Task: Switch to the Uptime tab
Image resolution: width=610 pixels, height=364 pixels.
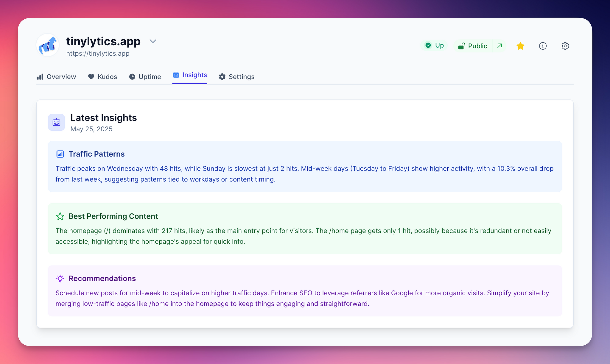Action: pos(145,77)
